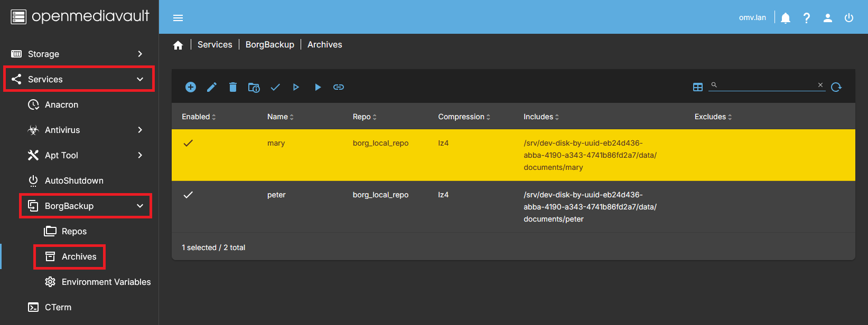Click the Enabled checkmark in mary row
The height and width of the screenshot is (325, 868).
188,143
